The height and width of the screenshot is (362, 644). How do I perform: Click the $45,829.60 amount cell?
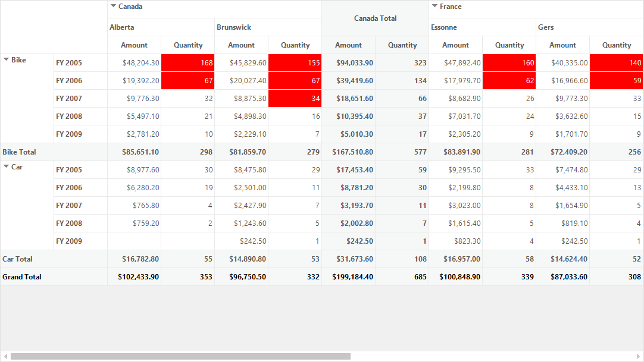coord(241,63)
